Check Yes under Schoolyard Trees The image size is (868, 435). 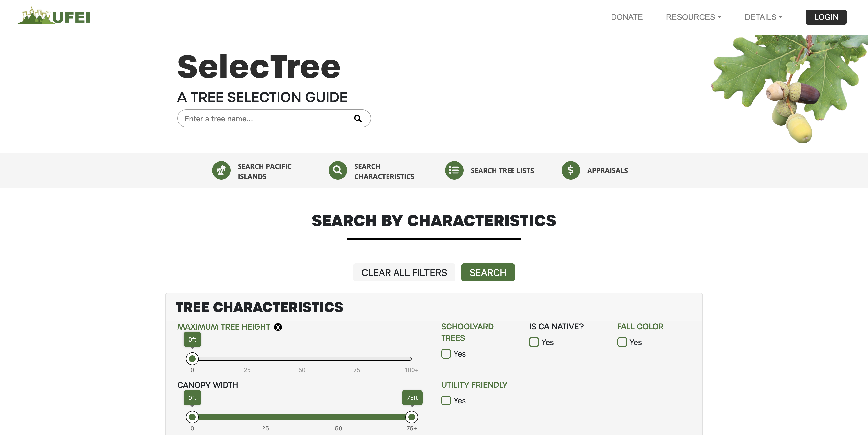click(446, 353)
